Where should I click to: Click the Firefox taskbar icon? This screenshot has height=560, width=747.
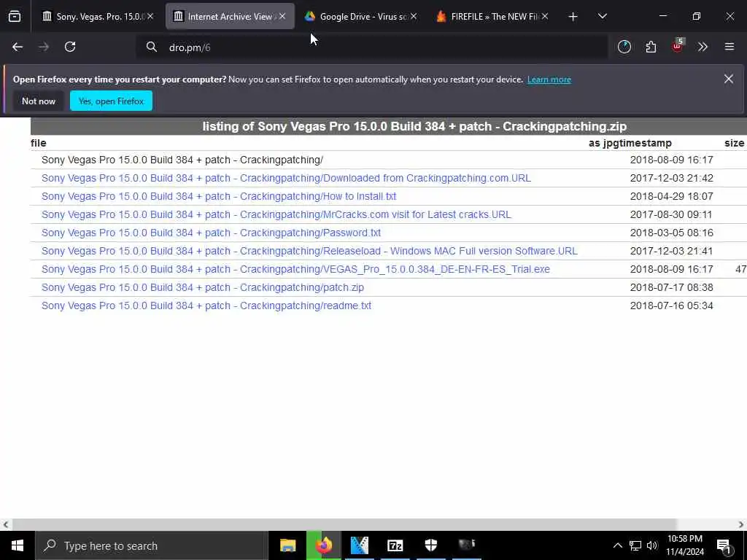point(323,545)
